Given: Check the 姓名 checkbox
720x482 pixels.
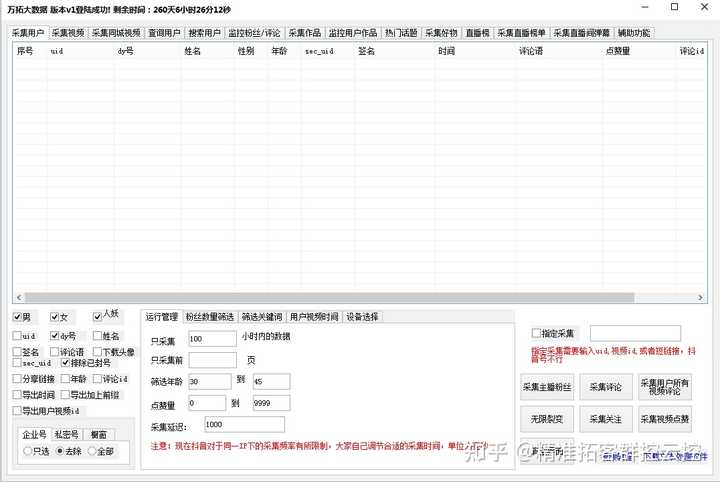Looking at the screenshot, I should pyautogui.click(x=97, y=336).
